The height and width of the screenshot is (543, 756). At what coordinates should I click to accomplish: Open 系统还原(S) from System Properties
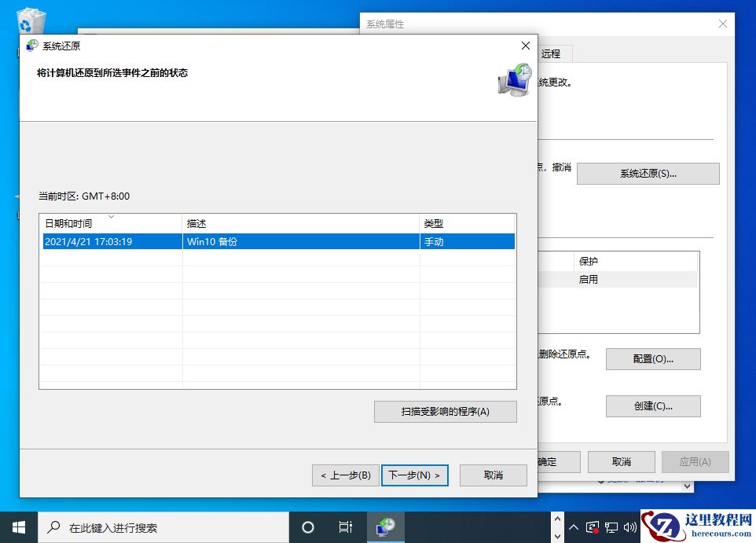pyautogui.click(x=648, y=173)
